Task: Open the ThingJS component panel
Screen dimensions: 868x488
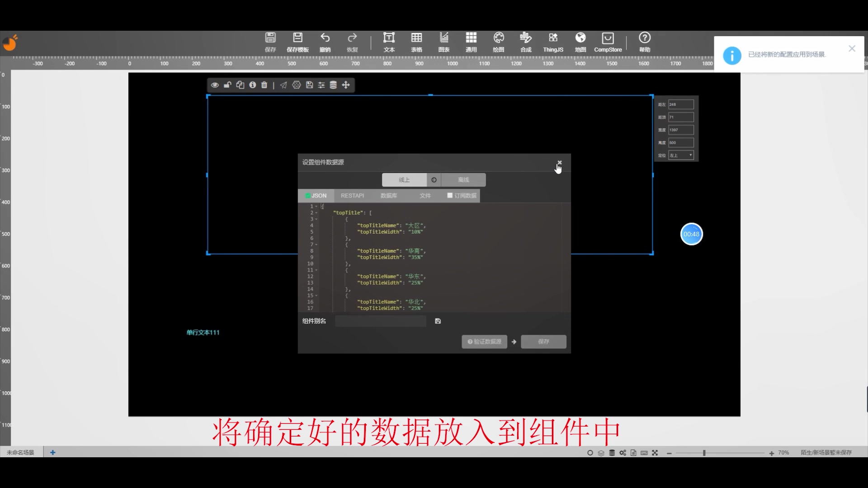Action: 552,42
